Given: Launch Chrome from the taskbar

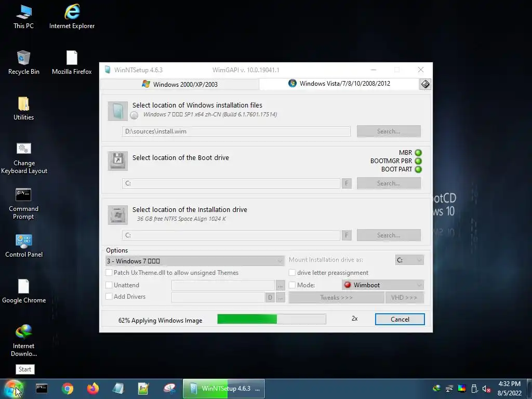Looking at the screenshot, I should pyautogui.click(x=68, y=389).
